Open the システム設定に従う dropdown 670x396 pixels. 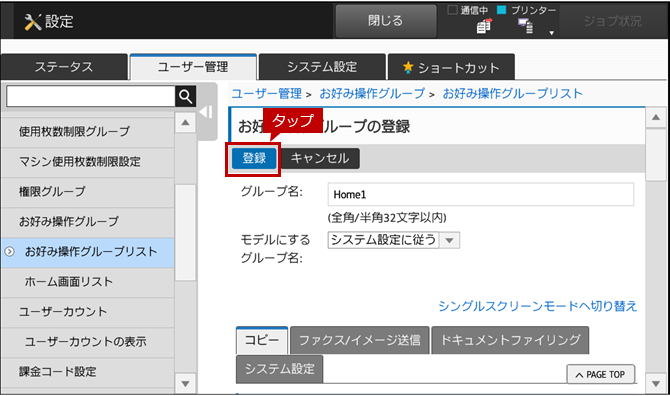pos(394,240)
